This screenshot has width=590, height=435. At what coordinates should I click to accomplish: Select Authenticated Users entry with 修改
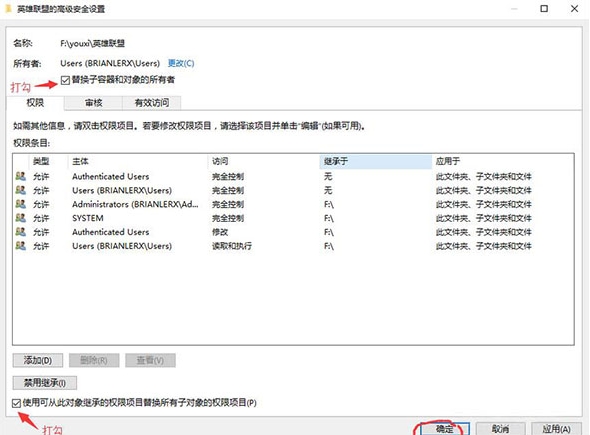[293, 232]
